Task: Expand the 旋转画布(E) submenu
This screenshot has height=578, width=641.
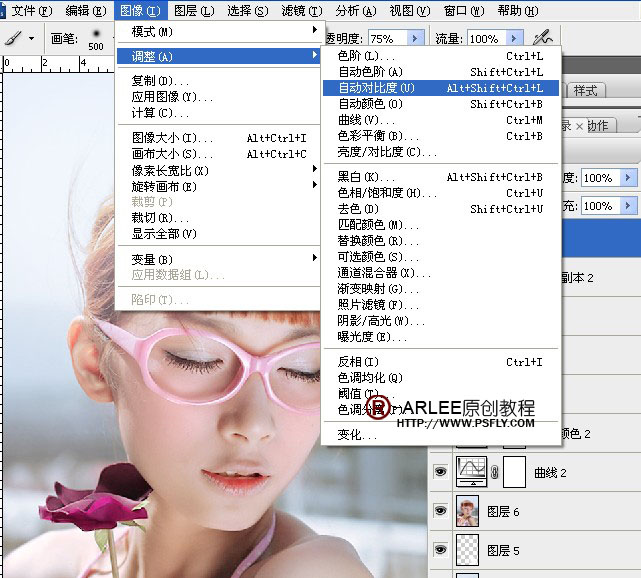Action: pos(218,186)
